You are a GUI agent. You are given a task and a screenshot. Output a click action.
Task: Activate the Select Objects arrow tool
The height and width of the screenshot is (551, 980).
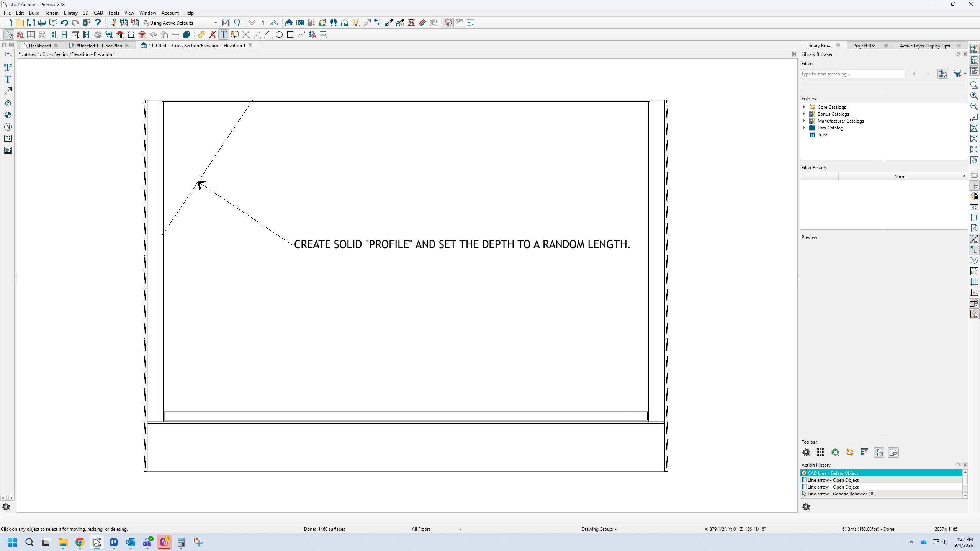(9, 35)
